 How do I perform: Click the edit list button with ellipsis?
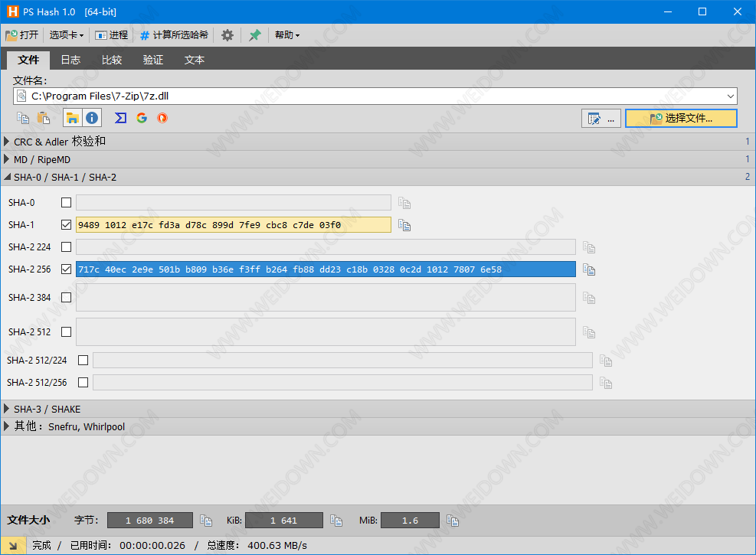tap(601, 119)
